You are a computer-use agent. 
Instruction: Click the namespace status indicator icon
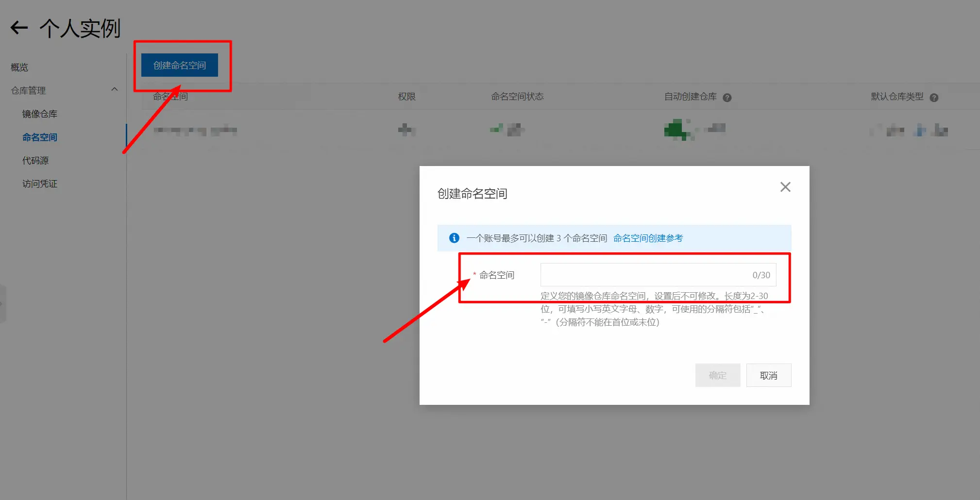495,129
